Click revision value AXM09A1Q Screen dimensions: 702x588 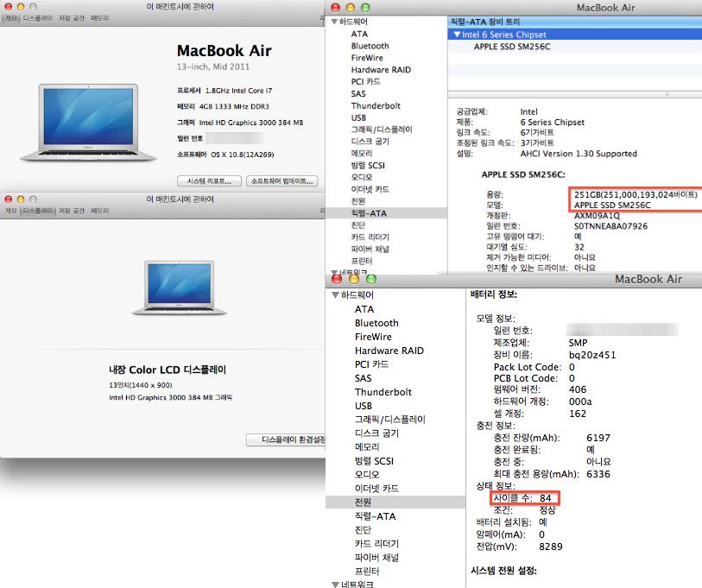[597, 216]
